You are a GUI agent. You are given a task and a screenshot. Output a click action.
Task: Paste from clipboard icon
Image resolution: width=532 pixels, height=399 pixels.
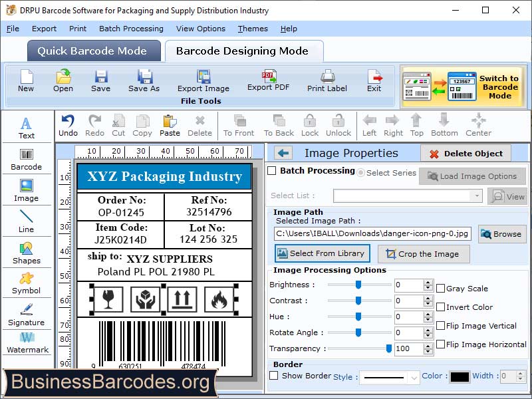click(170, 121)
